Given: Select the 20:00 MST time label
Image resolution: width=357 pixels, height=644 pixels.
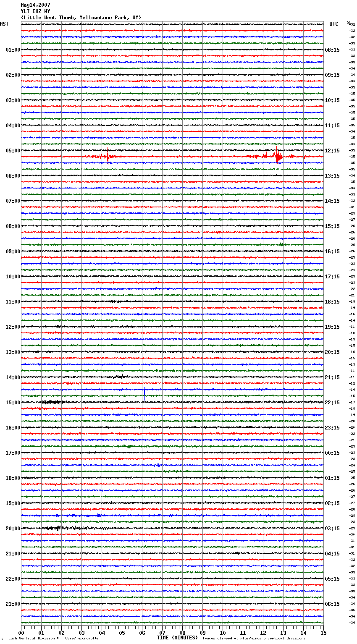Looking at the screenshot, I should point(13,529).
